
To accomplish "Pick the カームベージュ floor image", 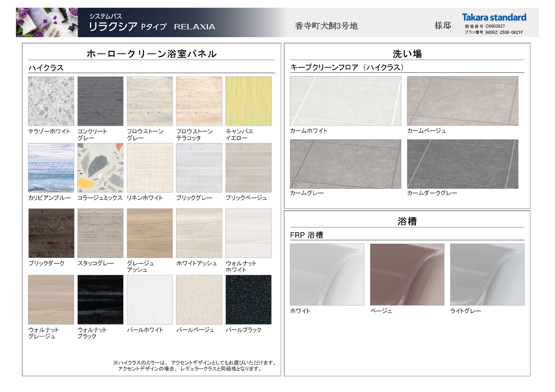I will coord(462,101).
